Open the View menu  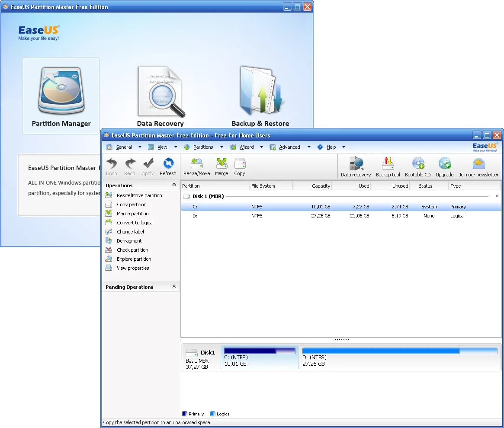pyautogui.click(x=162, y=147)
